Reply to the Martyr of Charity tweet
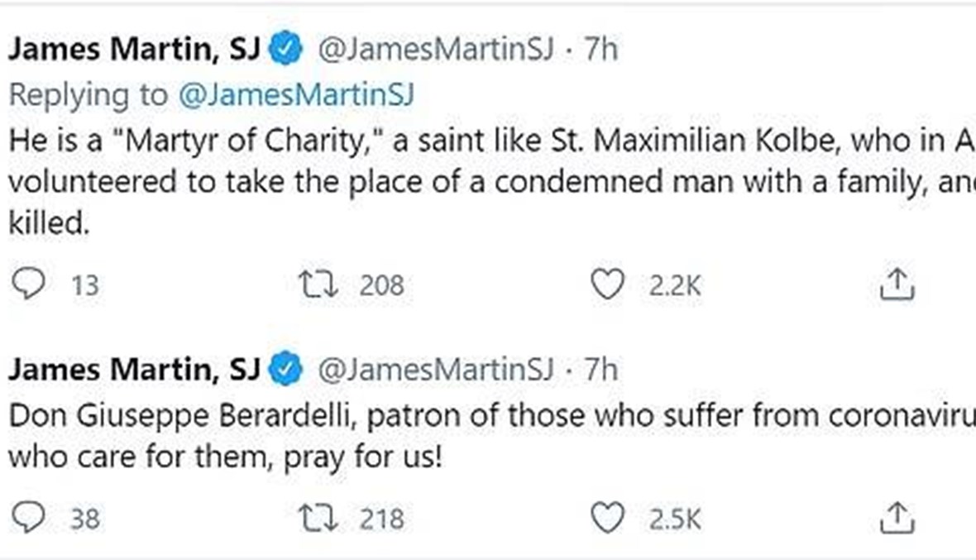The width and height of the screenshot is (976, 560). point(31,285)
